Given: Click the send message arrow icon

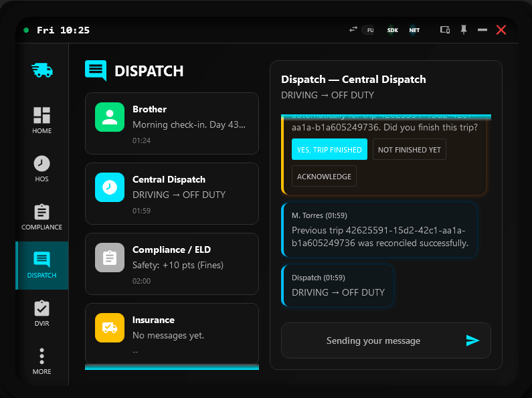Looking at the screenshot, I should pos(472,340).
